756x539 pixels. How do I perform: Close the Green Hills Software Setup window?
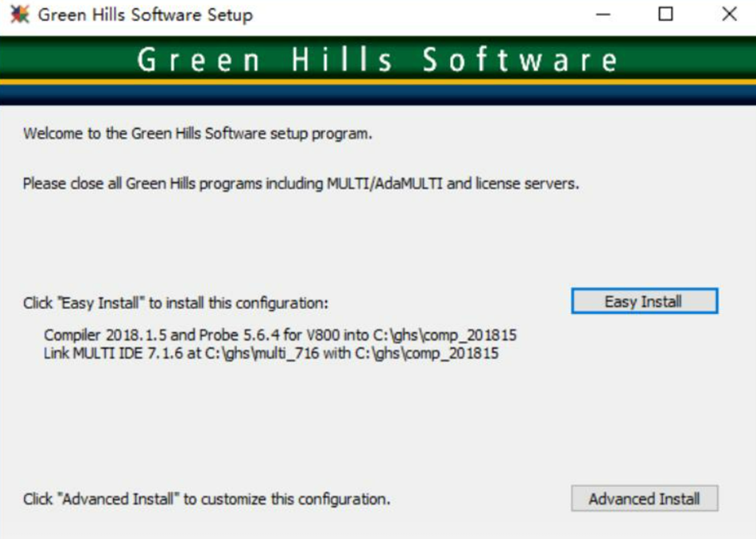(730, 14)
